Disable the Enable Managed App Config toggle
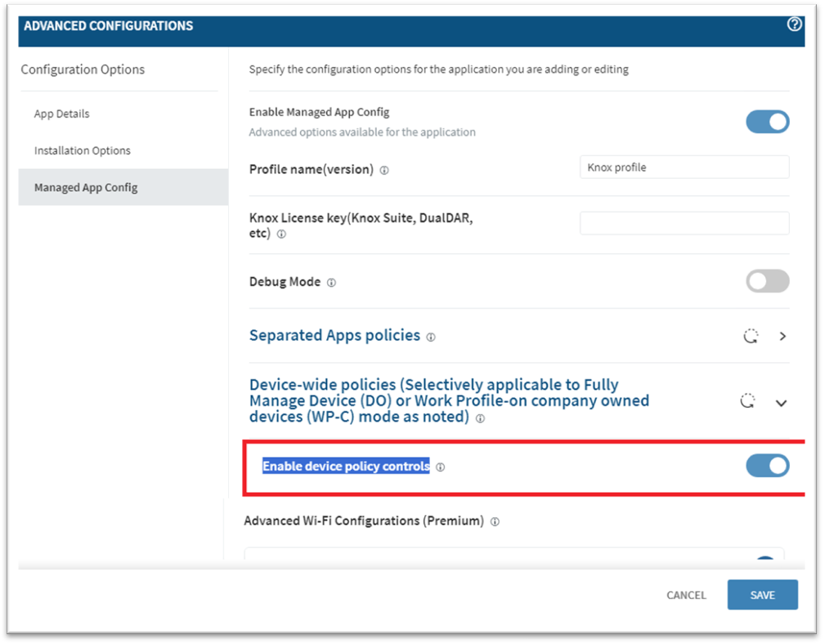 (x=767, y=122)
